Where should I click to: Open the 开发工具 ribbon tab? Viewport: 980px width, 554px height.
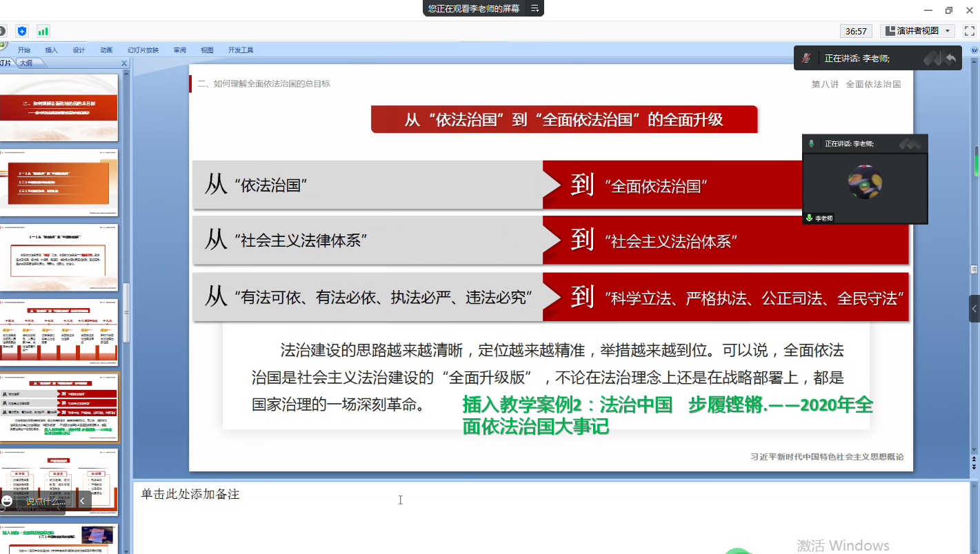(x=241, y=50)
